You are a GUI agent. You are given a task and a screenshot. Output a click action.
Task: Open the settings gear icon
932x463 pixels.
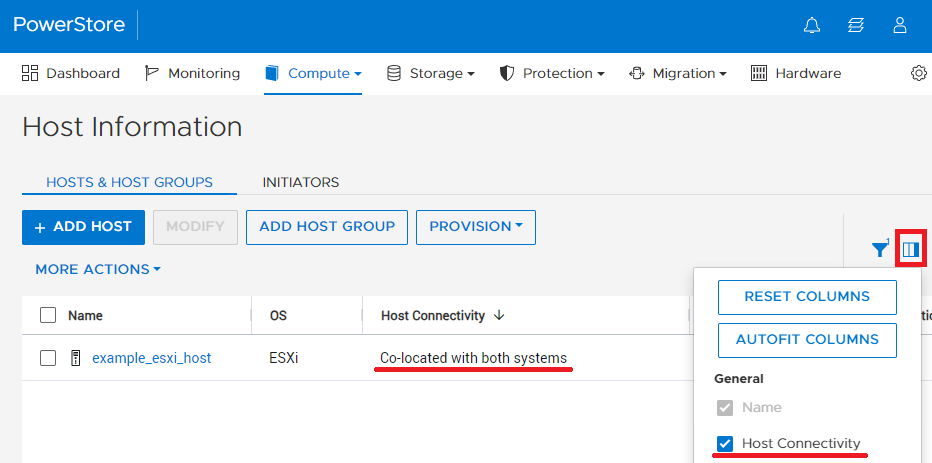tap(919, 73)
